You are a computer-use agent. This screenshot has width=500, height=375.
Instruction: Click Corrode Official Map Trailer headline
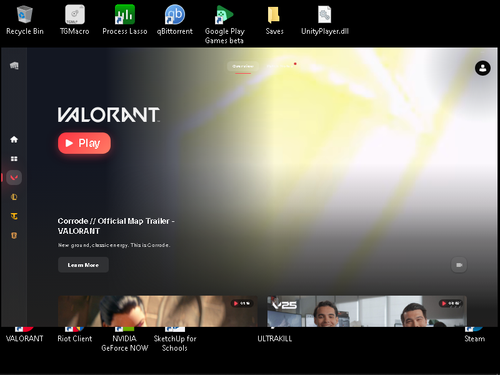coord(116,226)
